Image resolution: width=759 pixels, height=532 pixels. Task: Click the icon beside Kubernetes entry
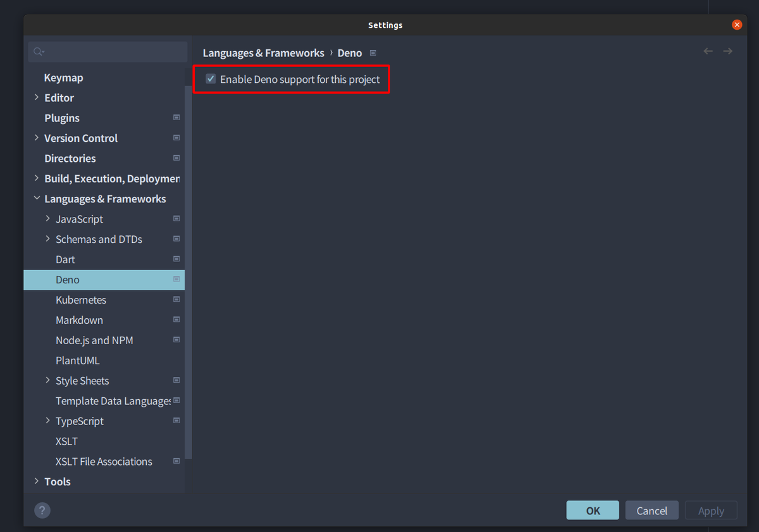176,299
